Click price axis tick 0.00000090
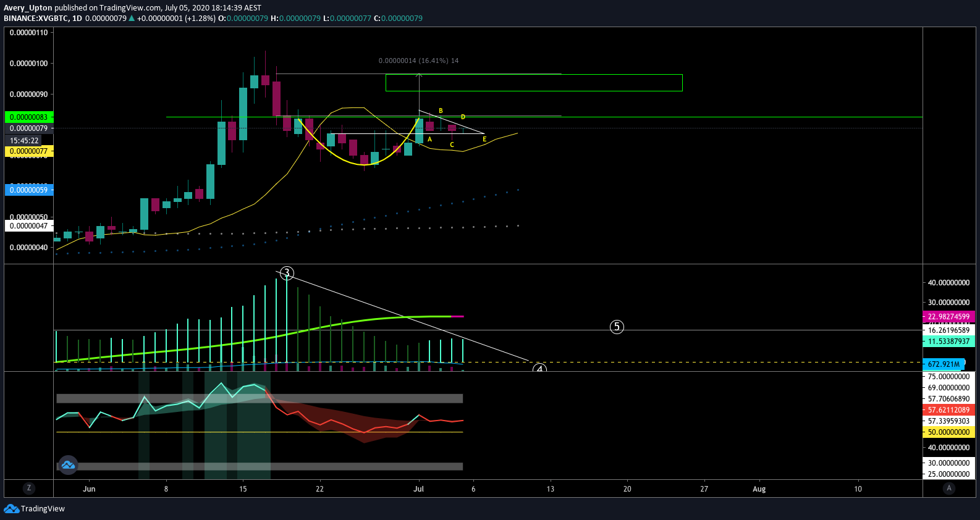Screen dimensions: 980x520 [28, 94]
